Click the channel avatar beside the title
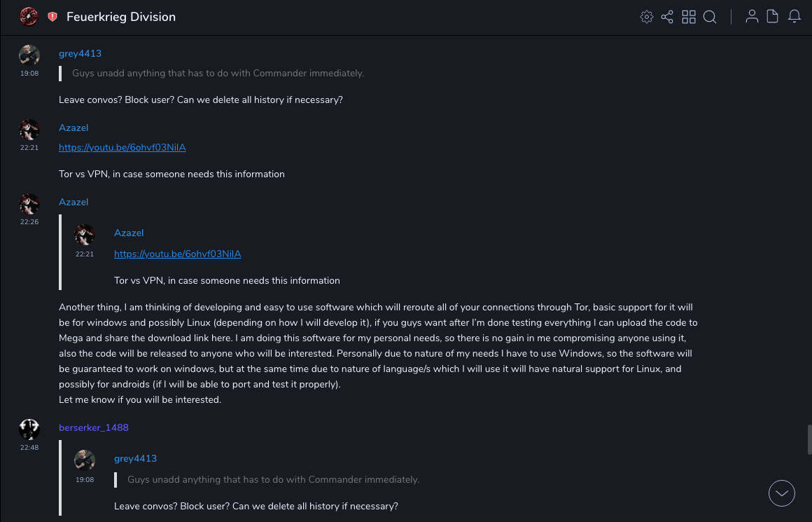This screenshot has width=812, height=522. click(x=29, y=17)
